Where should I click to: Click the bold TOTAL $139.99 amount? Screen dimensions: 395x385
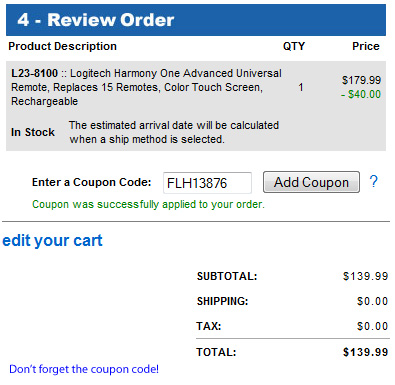point(366,352)
